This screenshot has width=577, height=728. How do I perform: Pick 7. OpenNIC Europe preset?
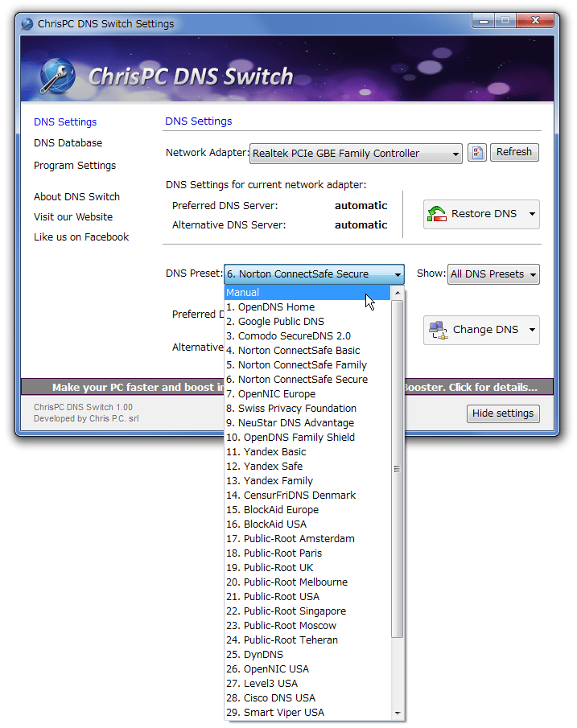(x=307, y=393)
